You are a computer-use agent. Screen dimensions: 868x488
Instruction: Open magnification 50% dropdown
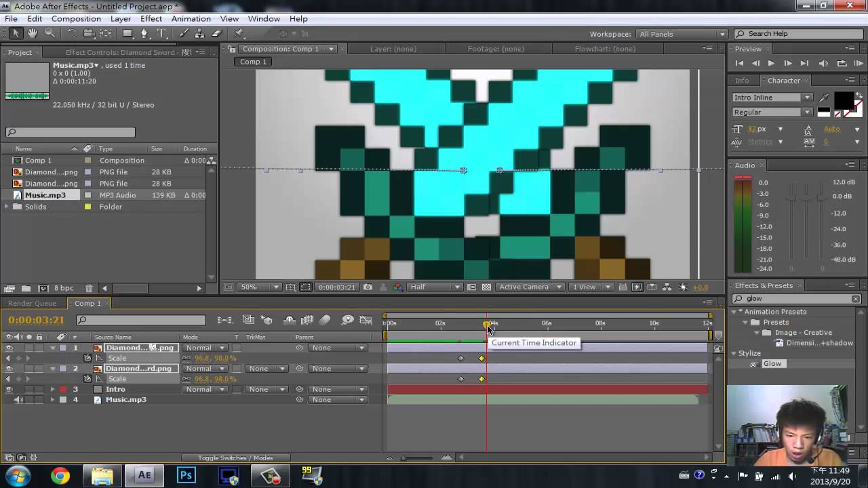[x=260, y=287]
